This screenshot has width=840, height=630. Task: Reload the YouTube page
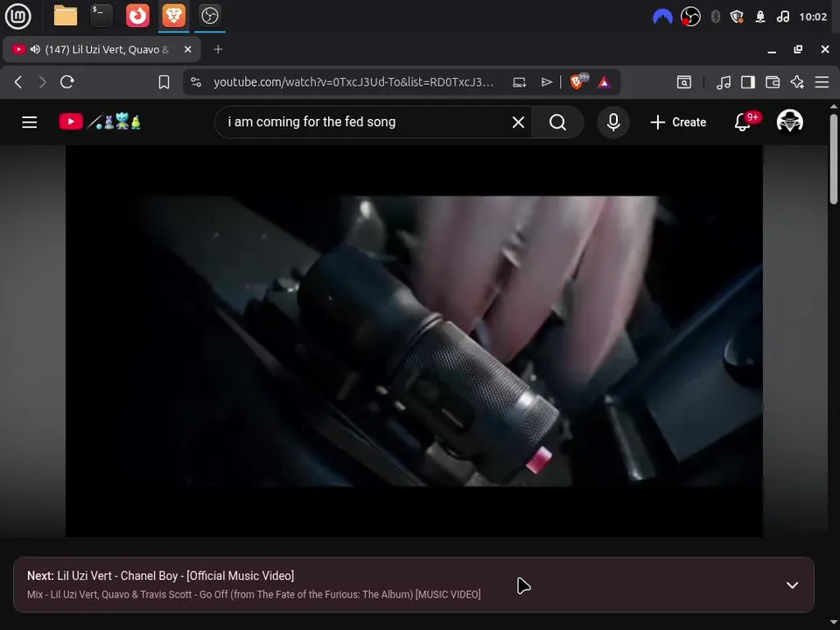(x=67, y=82)
